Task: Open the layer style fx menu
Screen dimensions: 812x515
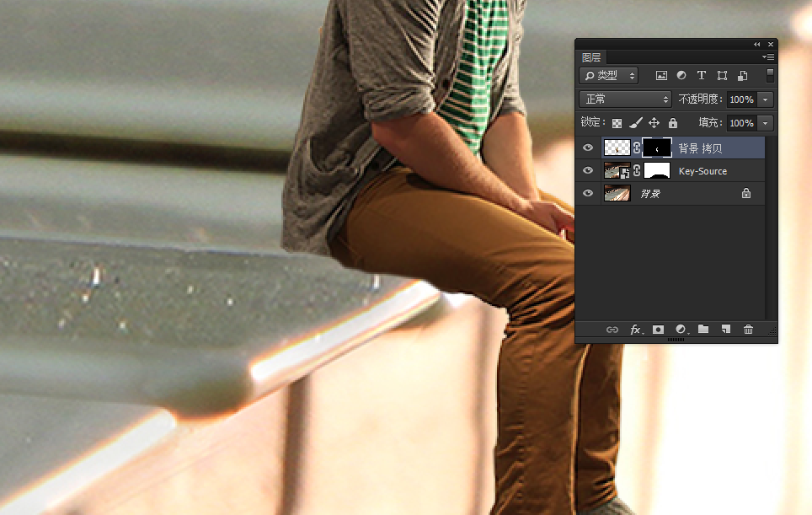Action: (637, 330)
